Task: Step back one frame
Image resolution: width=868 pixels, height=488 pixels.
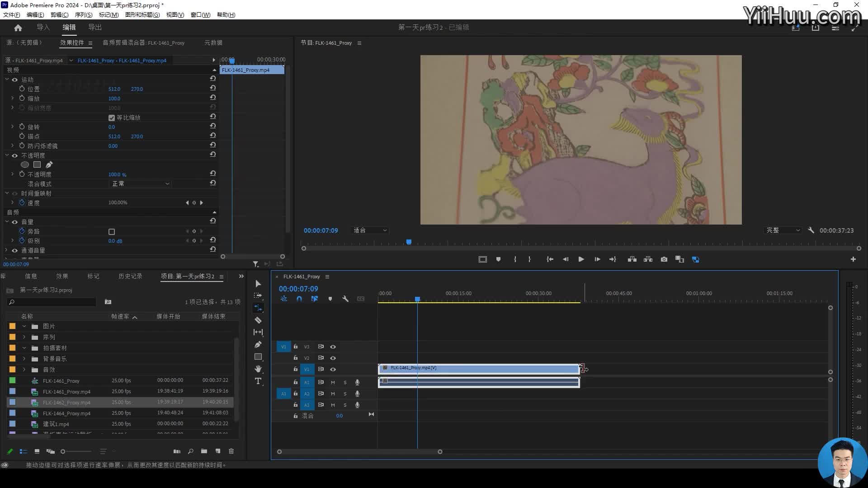Action: coord(566,259)
